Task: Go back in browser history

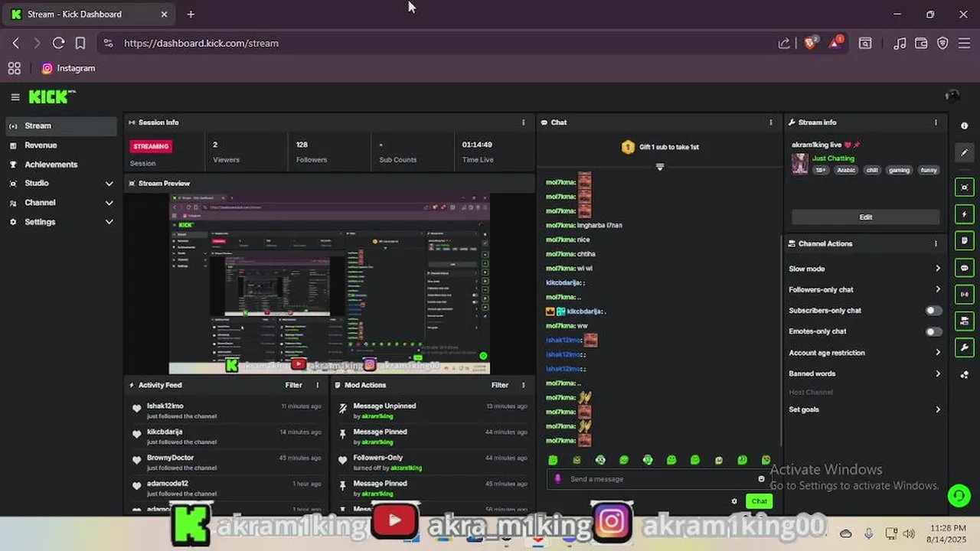Action: point(16,43)
